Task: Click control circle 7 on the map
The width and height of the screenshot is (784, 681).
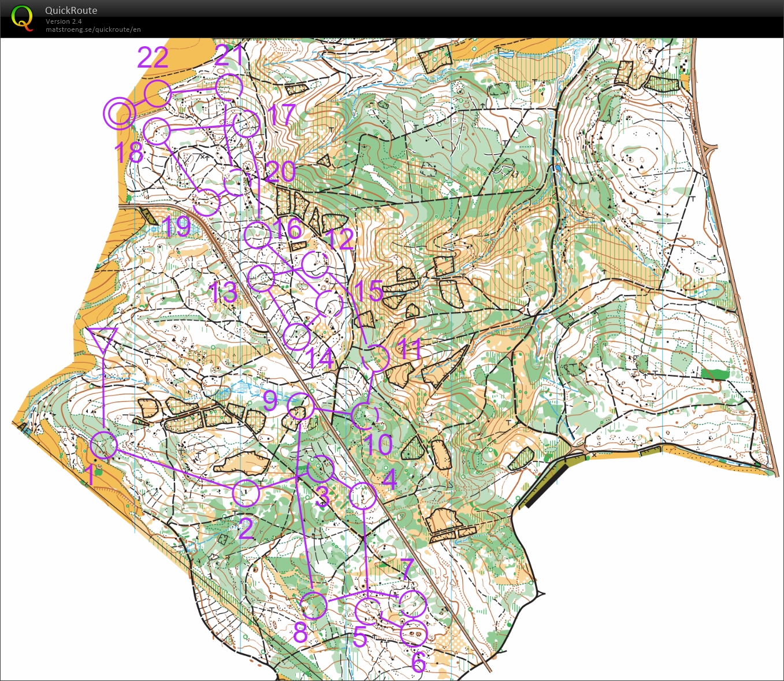Action: (413, 604)
